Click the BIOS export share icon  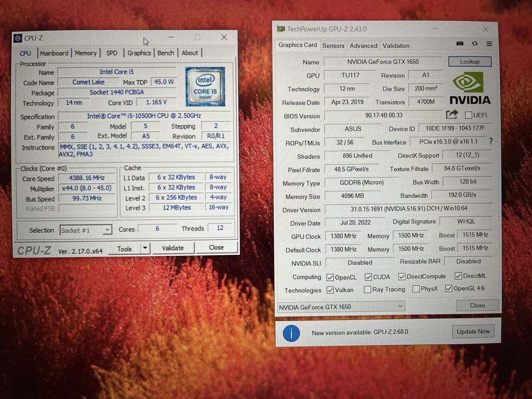(452, 115)
